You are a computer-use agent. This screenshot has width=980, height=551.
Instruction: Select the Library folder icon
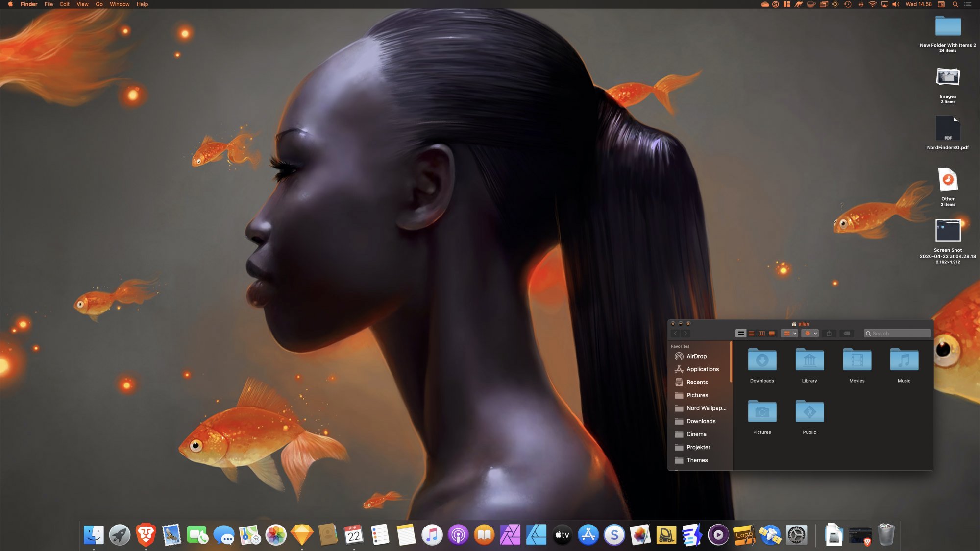809,360
